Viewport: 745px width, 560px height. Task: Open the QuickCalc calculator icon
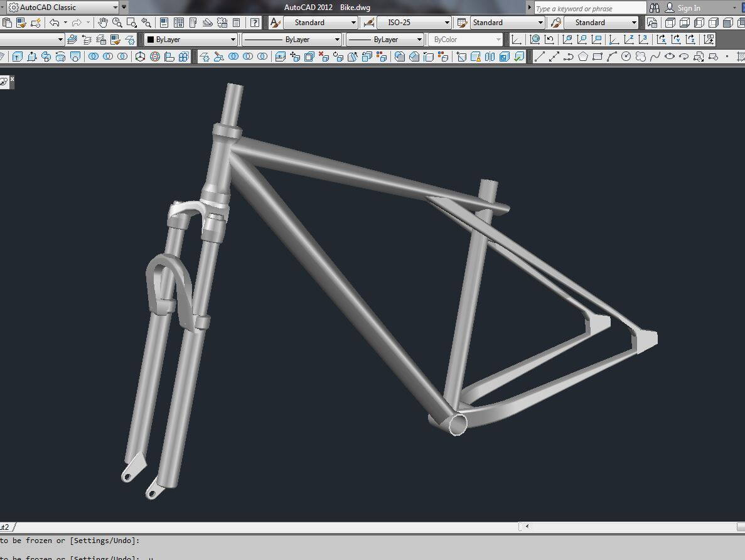237,23
